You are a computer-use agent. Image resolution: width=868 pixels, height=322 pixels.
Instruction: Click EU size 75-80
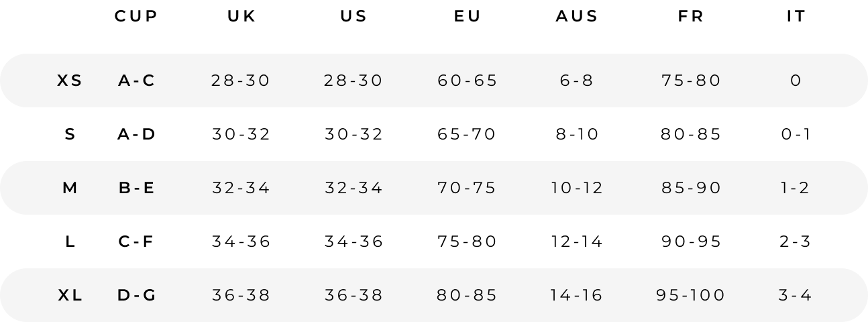(468, 241)
